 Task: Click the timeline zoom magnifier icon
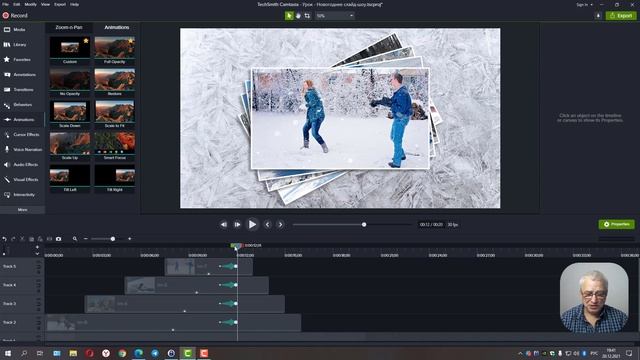pos(75,239)
